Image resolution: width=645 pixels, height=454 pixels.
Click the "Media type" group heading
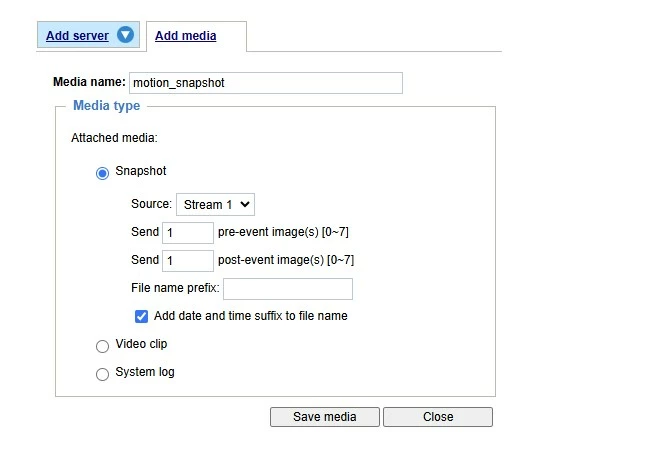[x=107, y=106]
